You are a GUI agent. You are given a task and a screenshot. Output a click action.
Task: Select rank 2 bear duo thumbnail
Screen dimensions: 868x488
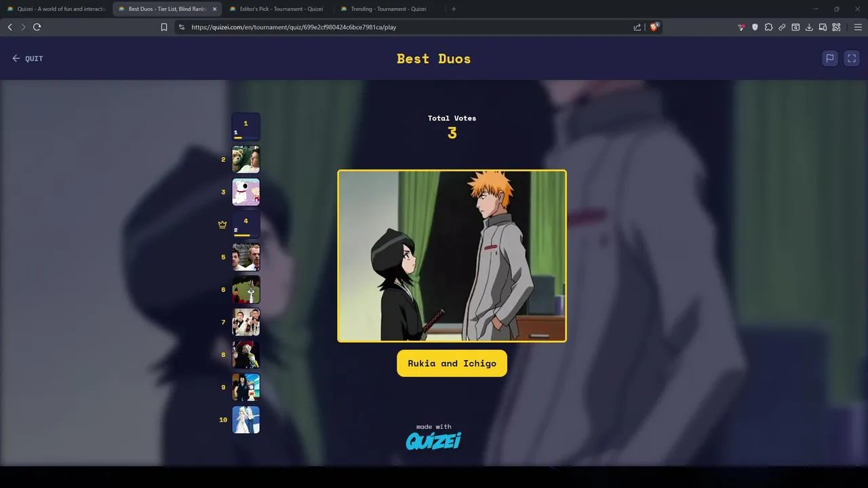click(246, 159)
